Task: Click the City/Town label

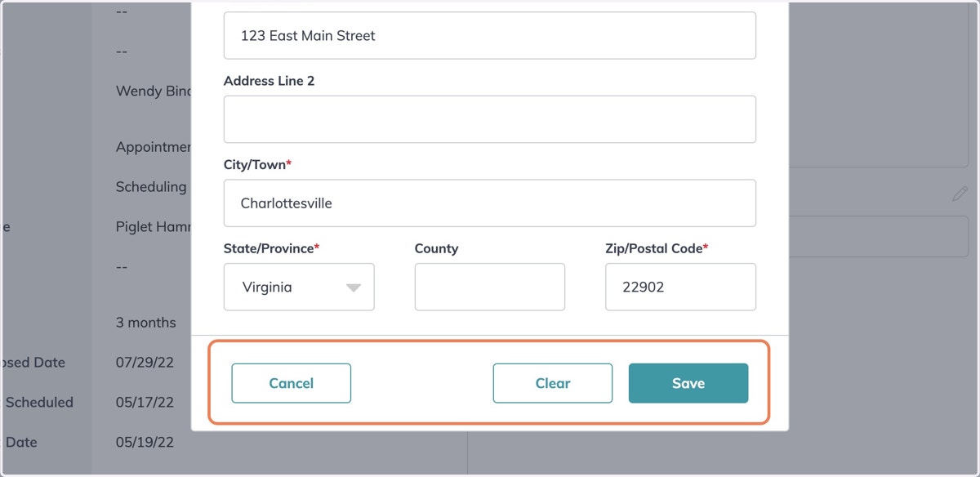Action: [257, 165]
